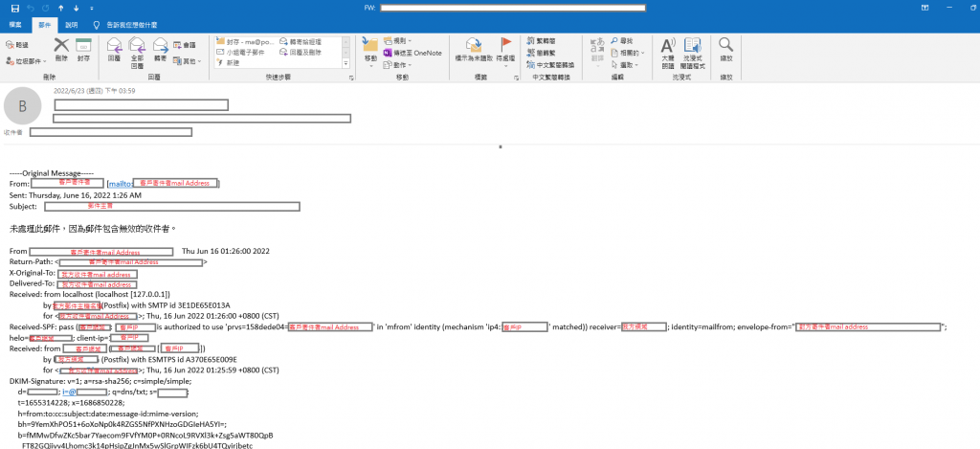Click the i=@ link in the DKIM signature
980x449 pixels.
click(69, 393)
